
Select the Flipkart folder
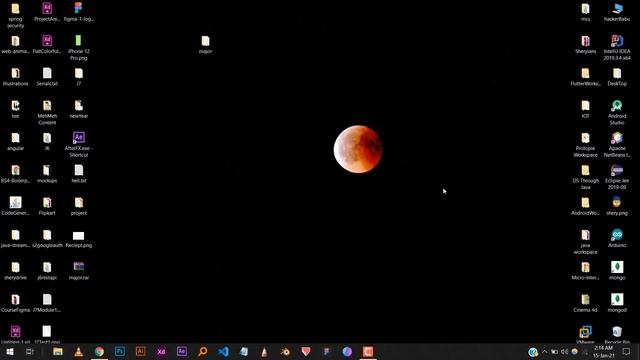pyautogui.click(x=47, y=206)
